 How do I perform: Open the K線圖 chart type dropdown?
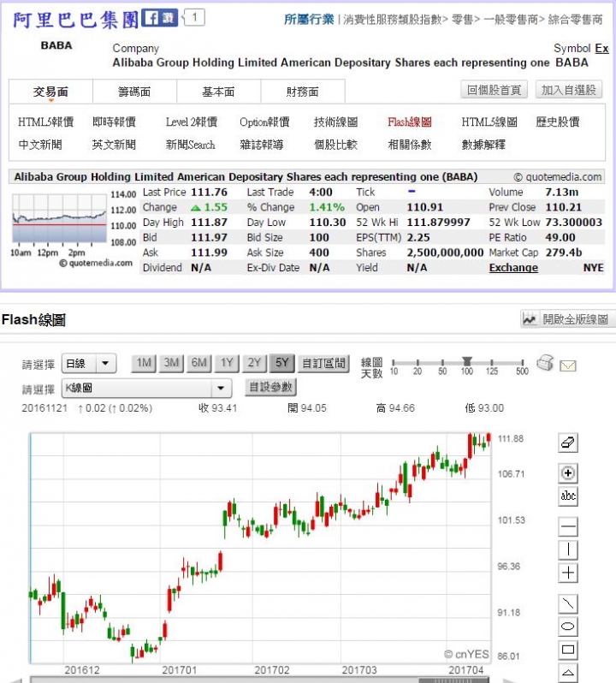[x=146, y=388]
